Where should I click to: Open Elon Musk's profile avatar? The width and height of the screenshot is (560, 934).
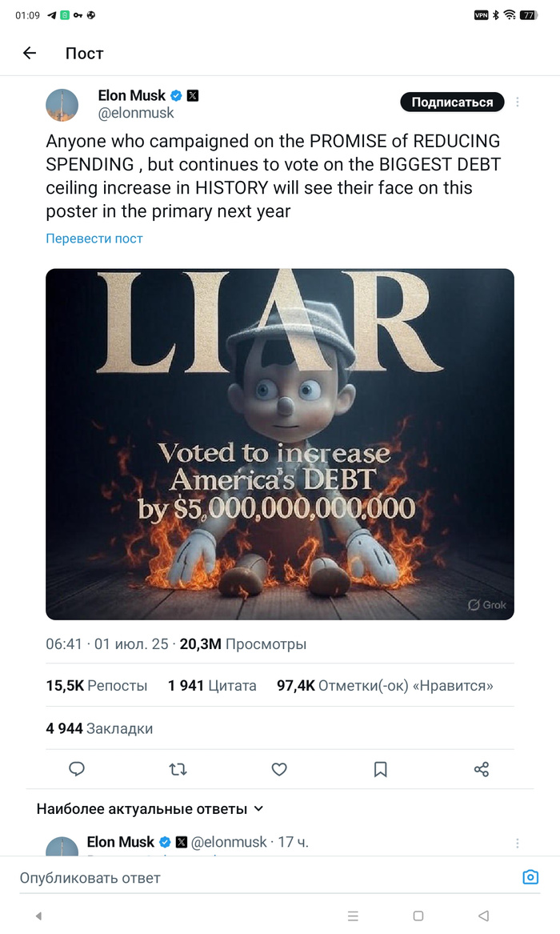62,105
